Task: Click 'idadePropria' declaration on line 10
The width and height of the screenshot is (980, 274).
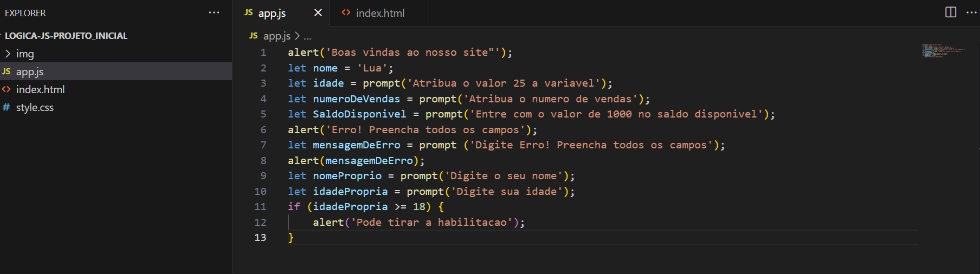Action: [x=350, y=192]
